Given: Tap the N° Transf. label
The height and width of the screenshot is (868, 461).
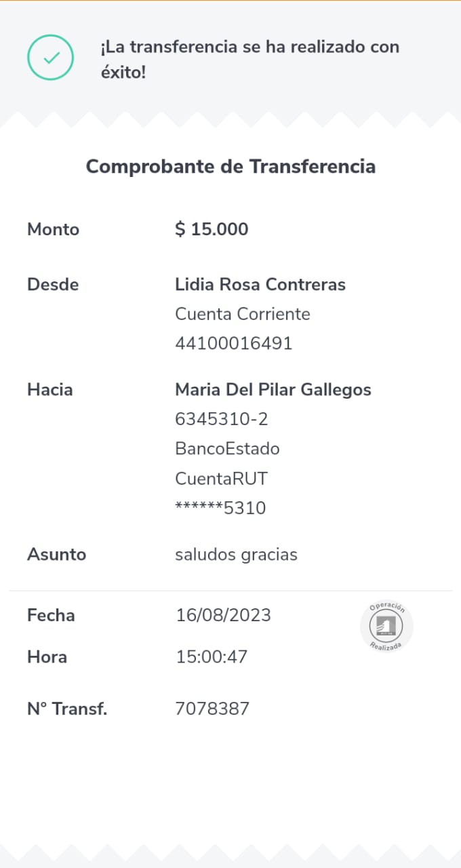Looking at the screenshot, I should point(67,709).
